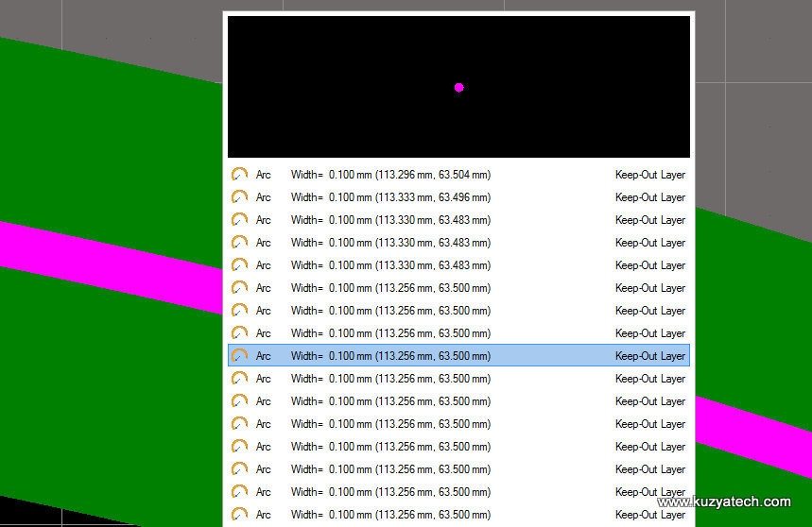Image resolution: width=812 pixels, height=527 pixels.
Task: Click the arc icon in the highlighted row
Action: pyautogui.click(x=239, y=355)
